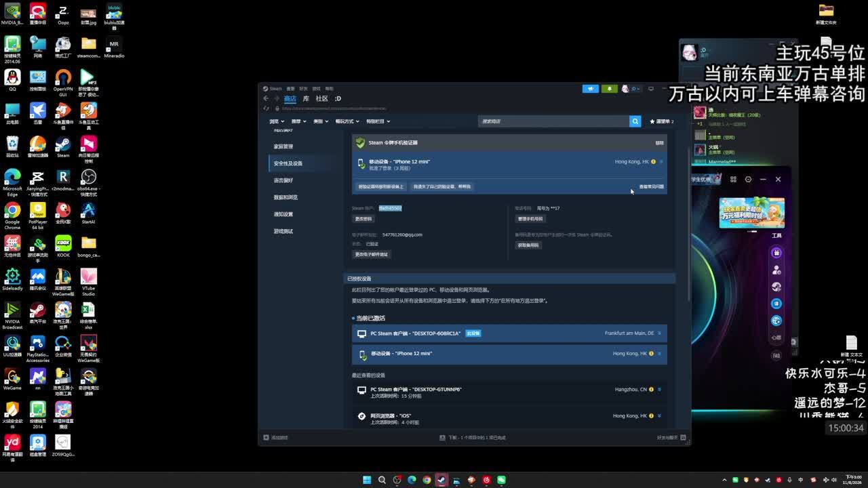
Task: Click the Steam store search field
Action: tap(553, 121)
